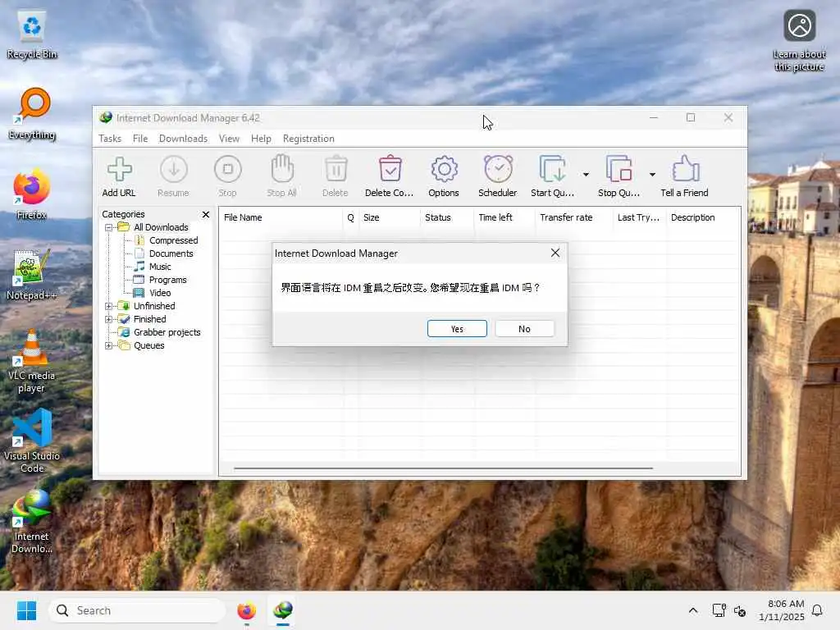Click the Delete trash icon
Screen dimensions: 840x630
336,169
